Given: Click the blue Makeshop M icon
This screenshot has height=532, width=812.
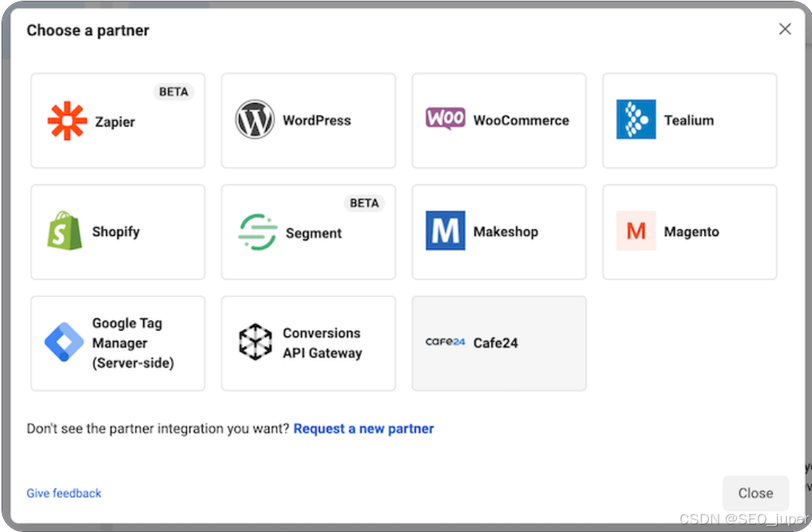Looking at the screenshot, I should click(x=445, y=231).
